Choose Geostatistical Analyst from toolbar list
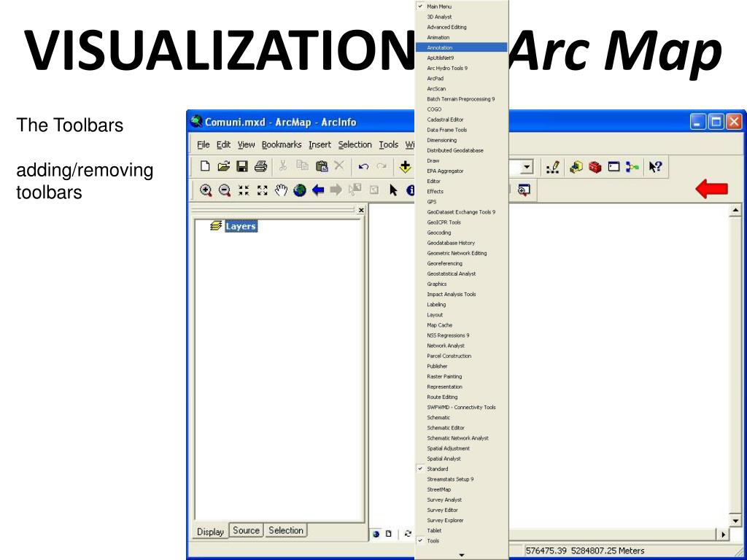The height and width of the screenshot is (560, 747). click(x=461, y=274)
